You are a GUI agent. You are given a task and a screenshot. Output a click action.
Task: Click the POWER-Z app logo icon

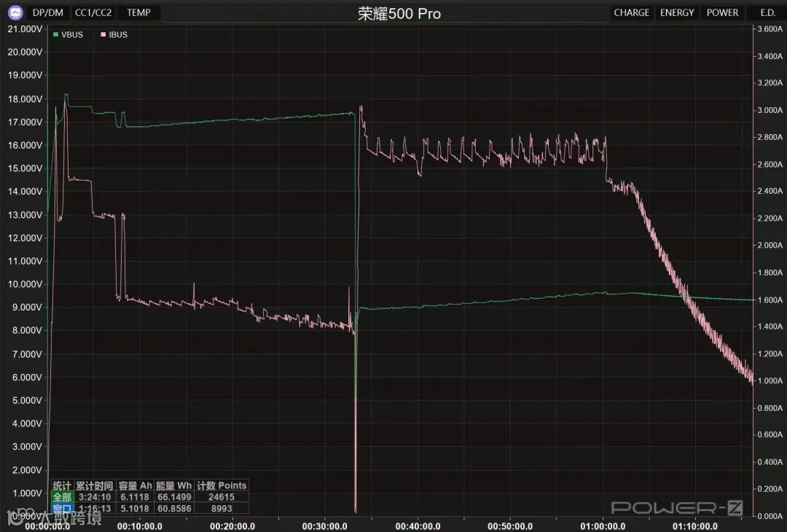15,12
